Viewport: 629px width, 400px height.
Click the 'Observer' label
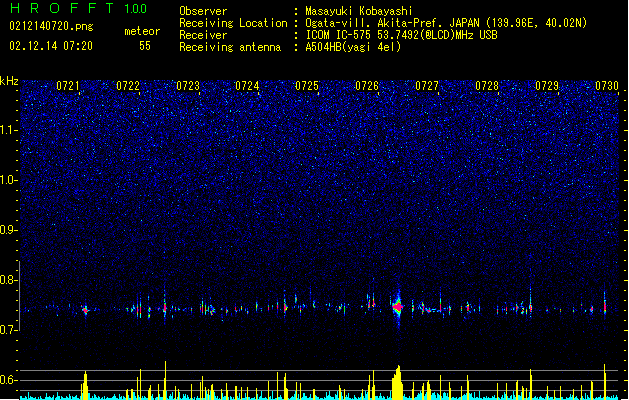[203, 11]
